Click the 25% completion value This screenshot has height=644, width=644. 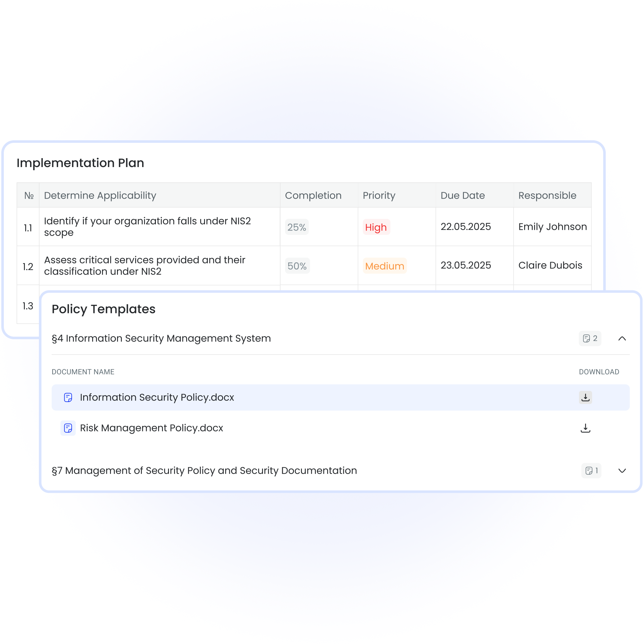297,227
